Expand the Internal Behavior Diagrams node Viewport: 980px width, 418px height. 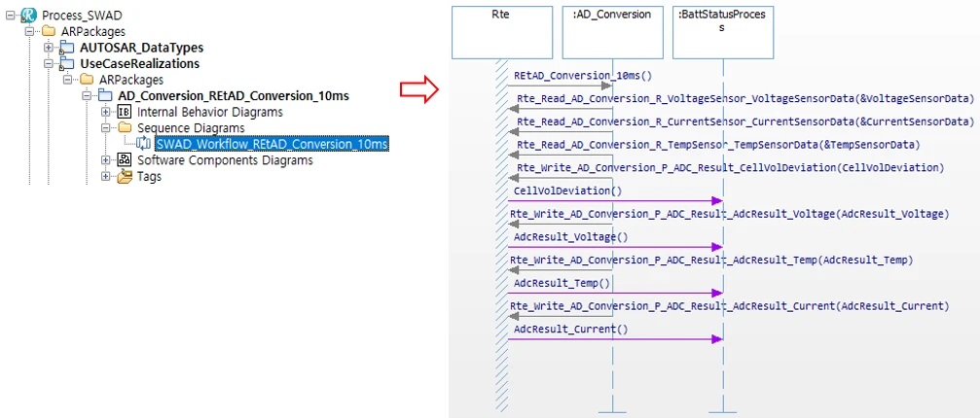pos(106,112)
